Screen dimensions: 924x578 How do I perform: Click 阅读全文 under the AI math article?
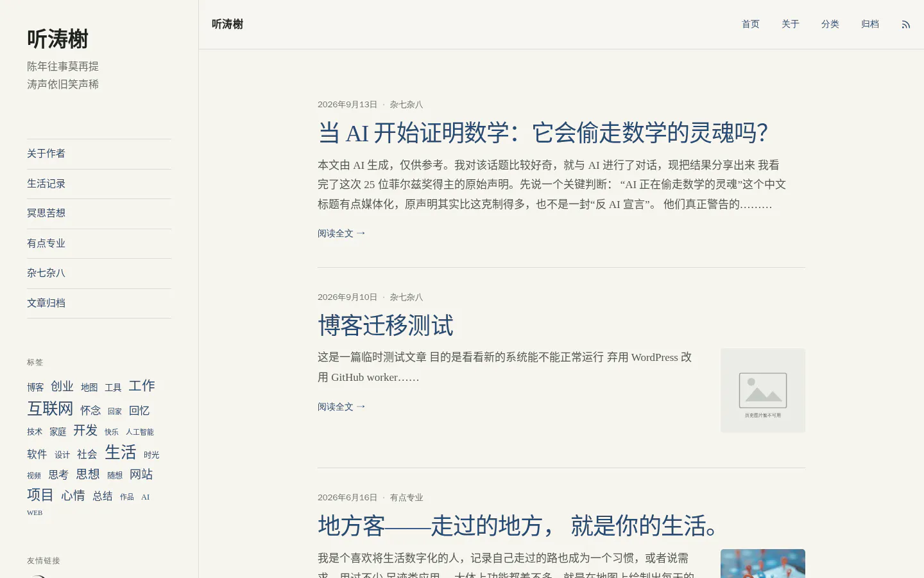(341, 233)
